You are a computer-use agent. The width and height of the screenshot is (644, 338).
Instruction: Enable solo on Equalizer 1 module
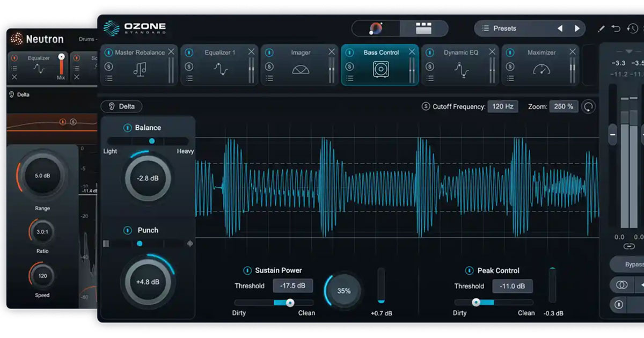coord(189,66)
